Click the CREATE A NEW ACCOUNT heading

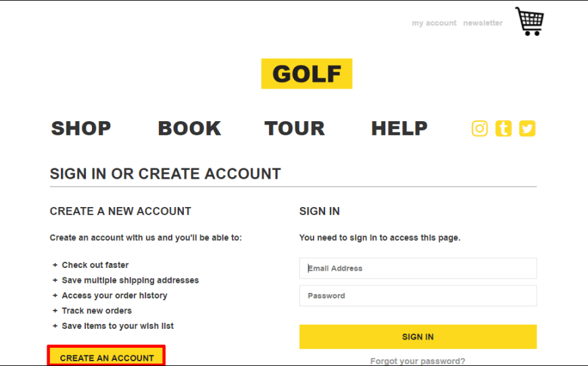120,211
